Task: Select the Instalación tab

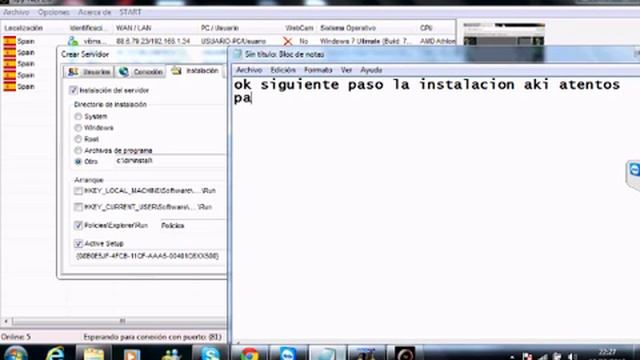Action: click(195, 71)
